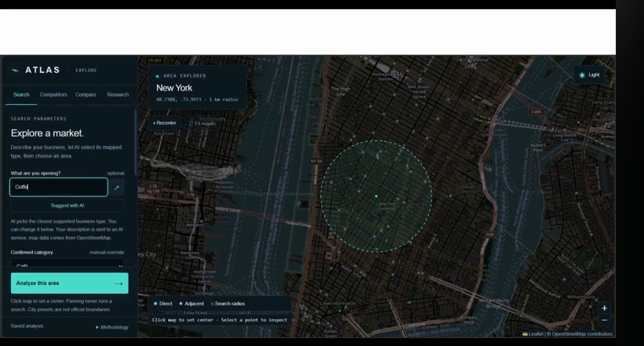
Task: Open the OpenStreetMap contributors link
Action: point(582,334)
